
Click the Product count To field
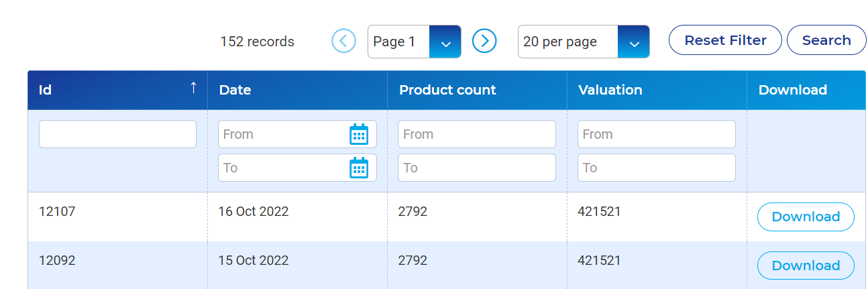[x=477, y=168]
